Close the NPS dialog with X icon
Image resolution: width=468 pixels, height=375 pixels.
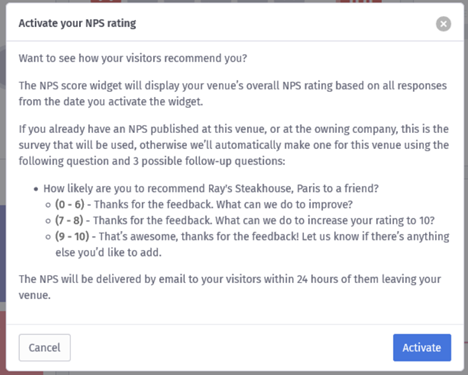(443, 24)
